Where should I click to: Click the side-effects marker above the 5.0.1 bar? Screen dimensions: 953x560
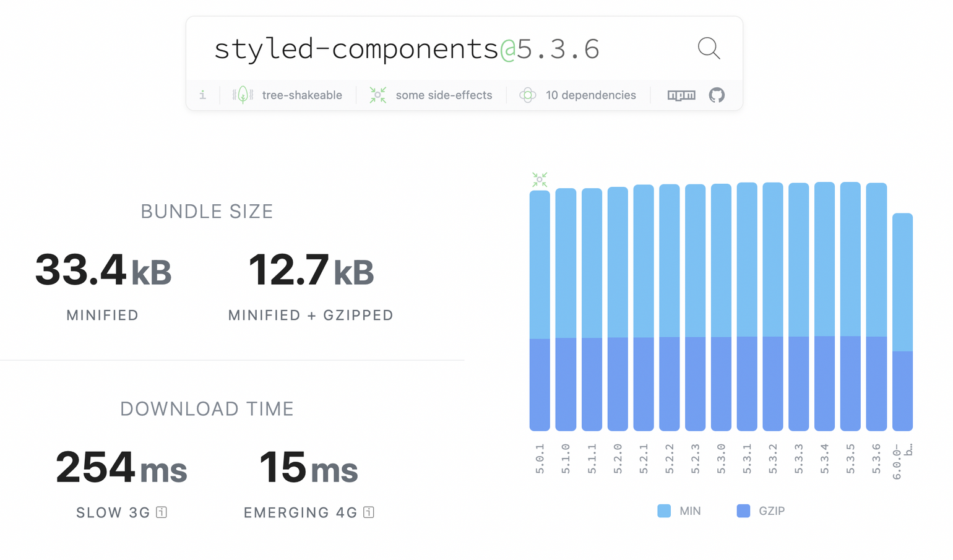(x=540, y=179)
